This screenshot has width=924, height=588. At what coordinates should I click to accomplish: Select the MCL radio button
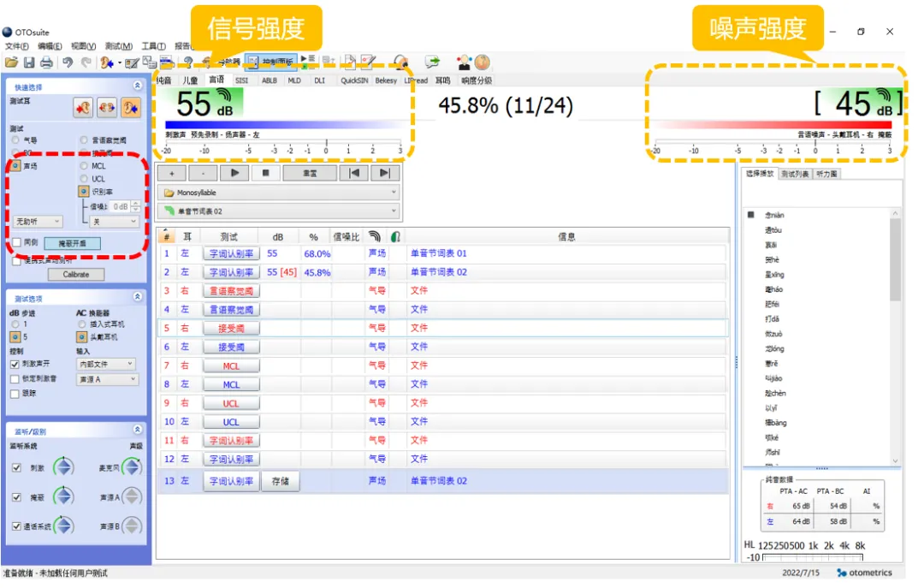84,166
